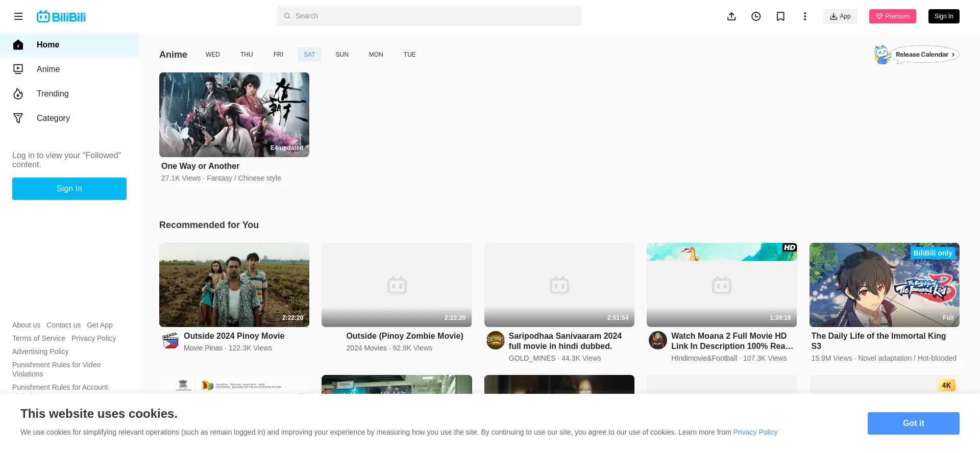Click the upload icon in header
The height and width of the screenshot is (453, 980).
(x=731, y=16)
